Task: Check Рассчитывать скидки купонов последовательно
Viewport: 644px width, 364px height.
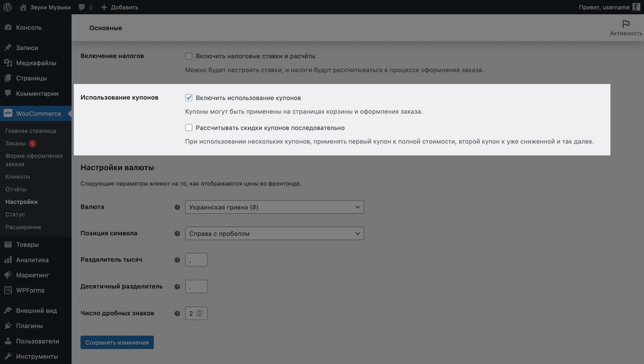Action: coord(189,128)
